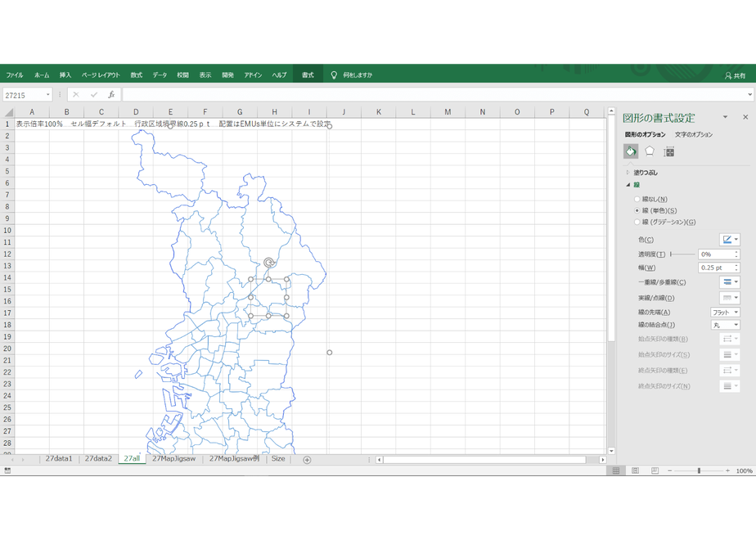Open the 開発 ribbon tab
This screenshot has width=756, height=540.
[227, 74]
